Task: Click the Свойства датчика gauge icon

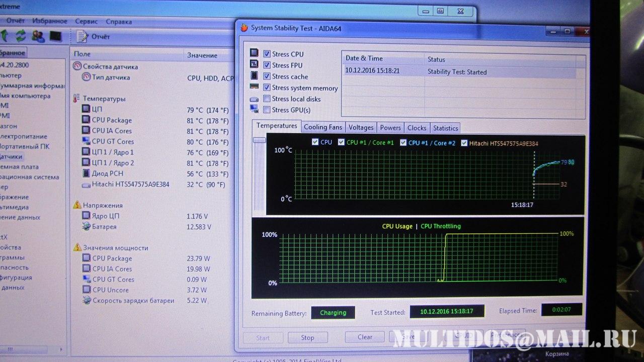Action: point(77,66)
